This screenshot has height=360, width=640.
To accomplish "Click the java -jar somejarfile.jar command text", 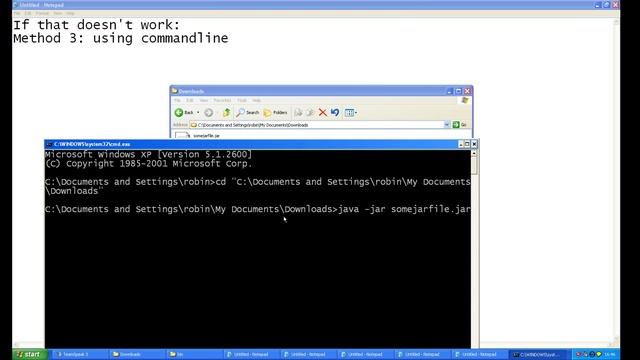I will coord(404,209).
